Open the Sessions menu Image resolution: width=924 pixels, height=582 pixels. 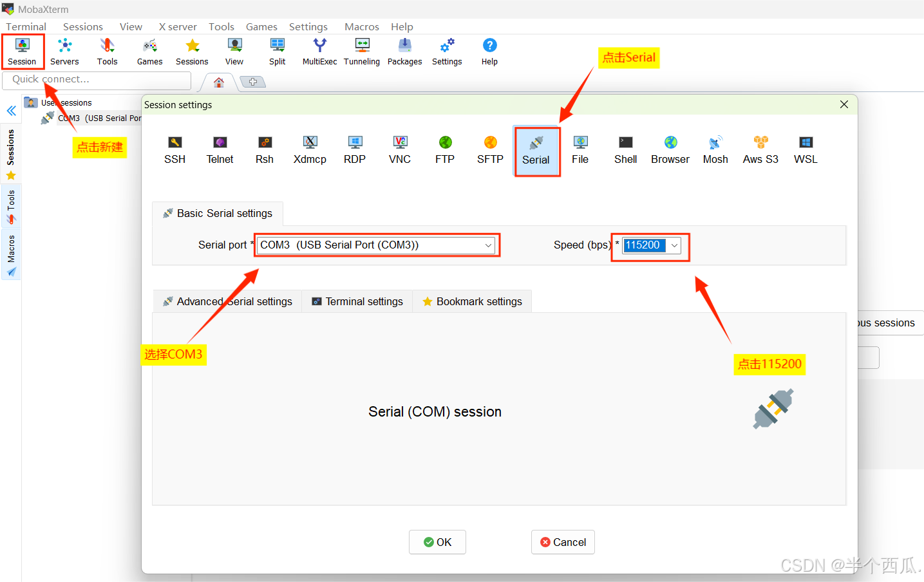click(x=83, y=26)
